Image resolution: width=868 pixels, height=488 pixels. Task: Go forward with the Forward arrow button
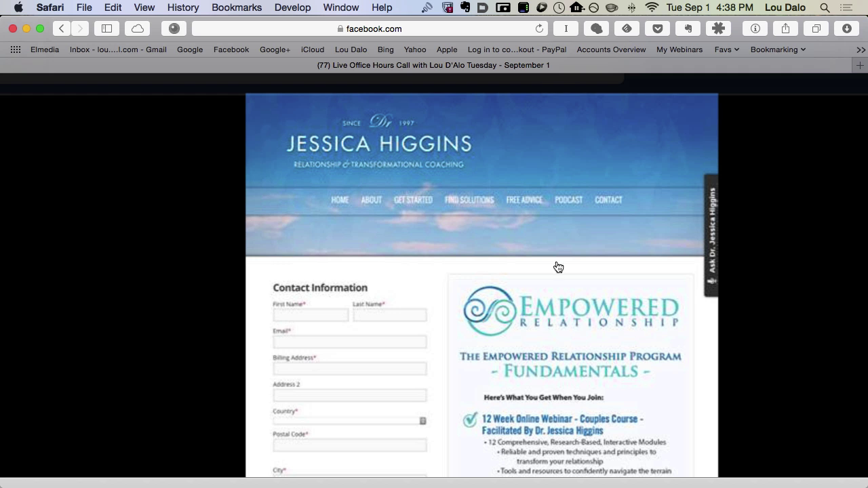(x=80, y=28)
